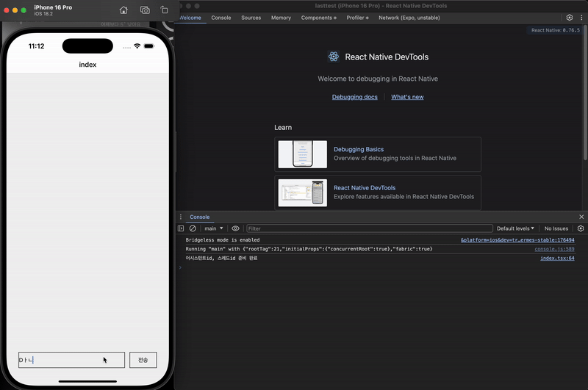Image resolution: width=588 pixels, height=390 pixels.
Task: Open the Memory tab
Action: pos(281,18)
